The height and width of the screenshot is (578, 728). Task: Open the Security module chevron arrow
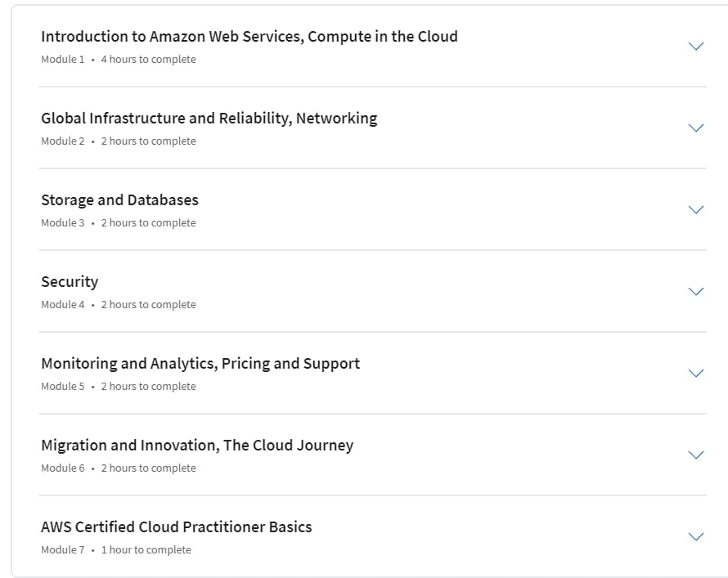coord(695,291)
